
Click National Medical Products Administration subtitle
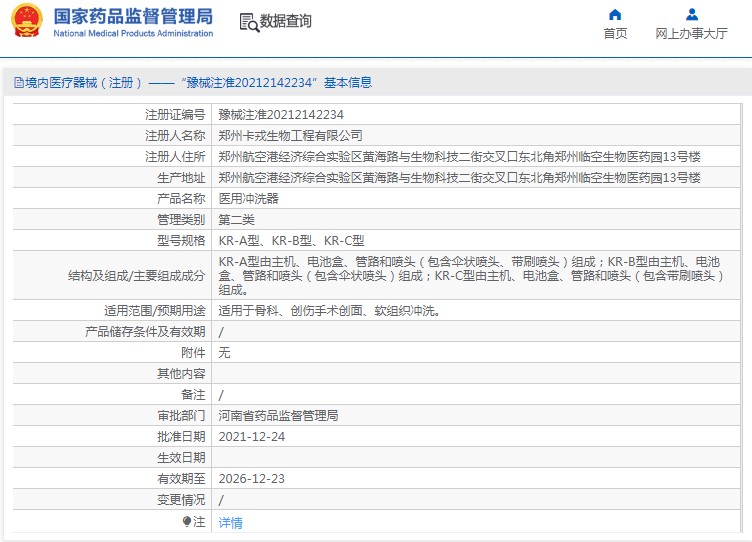(x=133, y=33)
